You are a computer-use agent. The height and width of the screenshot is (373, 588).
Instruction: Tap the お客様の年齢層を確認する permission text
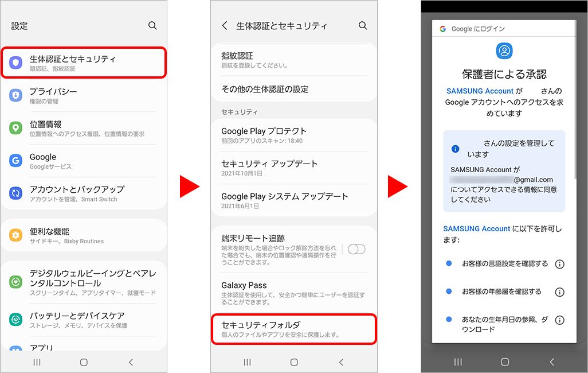coord(502,292)
